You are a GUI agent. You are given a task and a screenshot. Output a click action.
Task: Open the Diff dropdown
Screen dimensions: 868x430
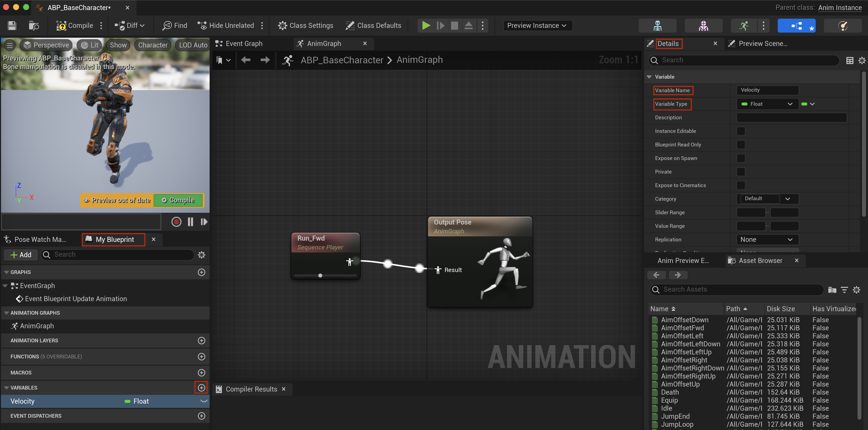click(130, 26)
